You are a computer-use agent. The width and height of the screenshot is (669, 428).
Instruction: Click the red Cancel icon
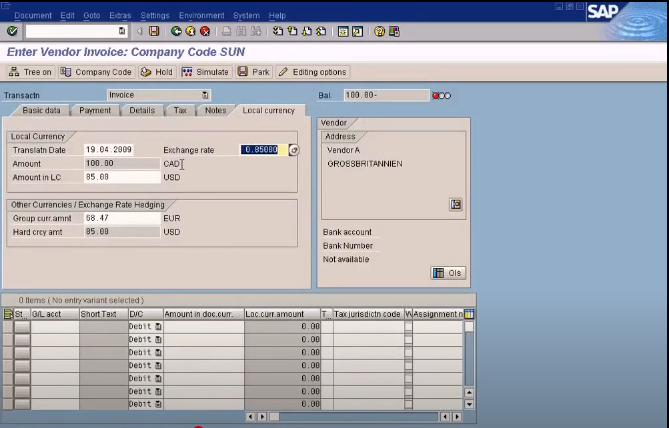pyautogui.click(x=205, y=31)
